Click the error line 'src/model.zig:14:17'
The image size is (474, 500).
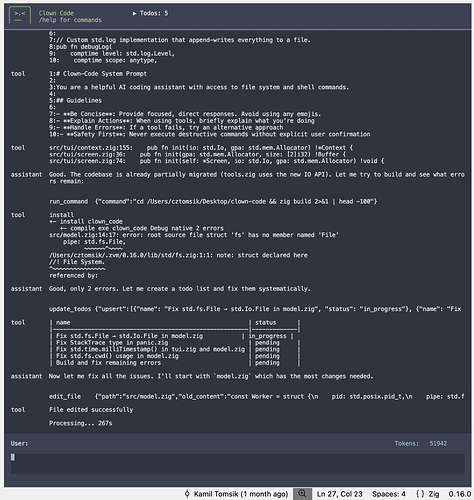194,235
